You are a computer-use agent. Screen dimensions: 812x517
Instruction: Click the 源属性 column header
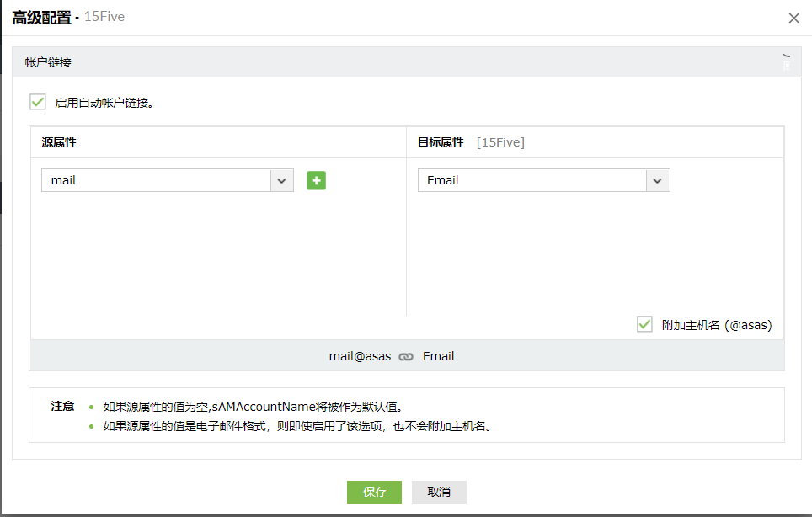tap(61, 141)
